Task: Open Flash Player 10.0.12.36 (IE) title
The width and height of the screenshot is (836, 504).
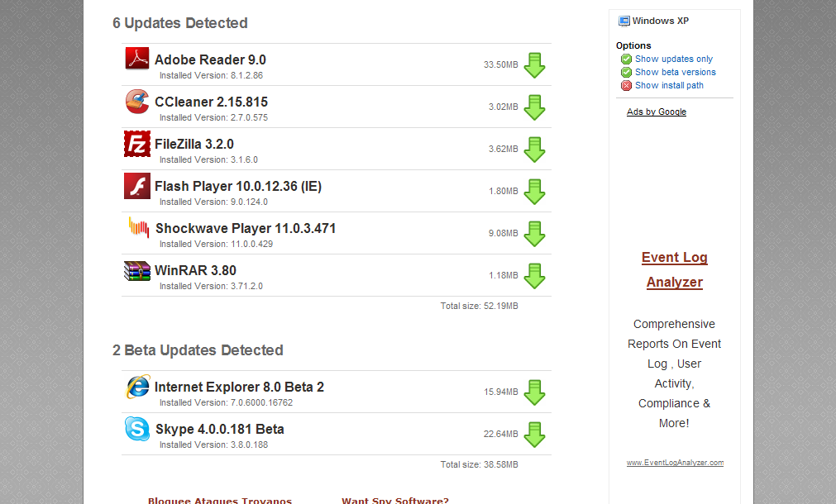Action: (x=238, y=186)
